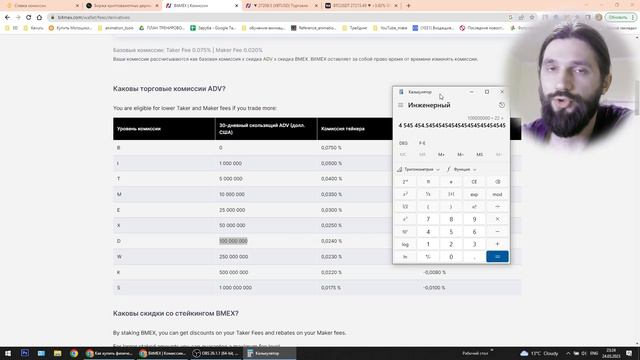Click the open parenthesis key
This screenshot has height=360, width=640.
coord(428,207)
